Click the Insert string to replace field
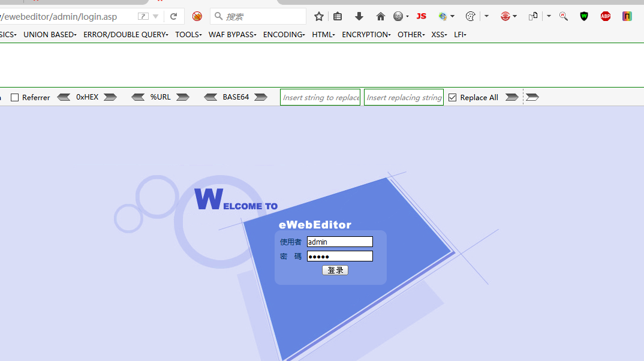 coord(320,97)
